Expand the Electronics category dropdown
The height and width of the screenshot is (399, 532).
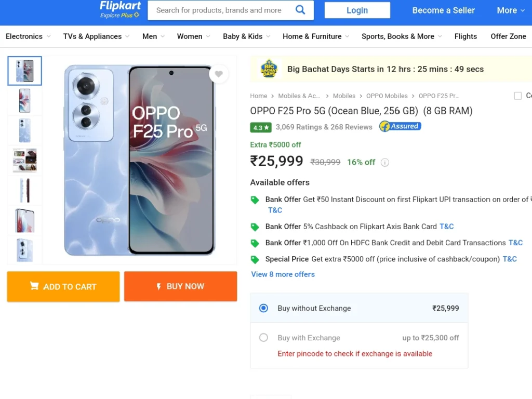tap(28, 36)
